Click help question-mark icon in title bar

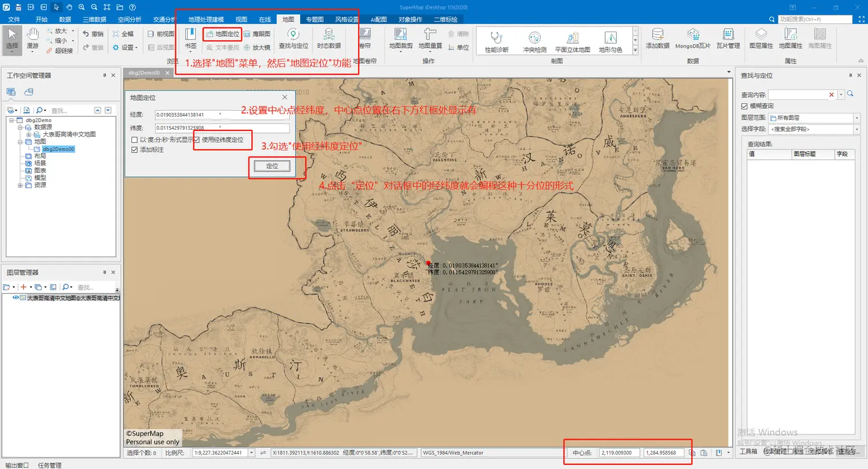[x=133, y=7]
